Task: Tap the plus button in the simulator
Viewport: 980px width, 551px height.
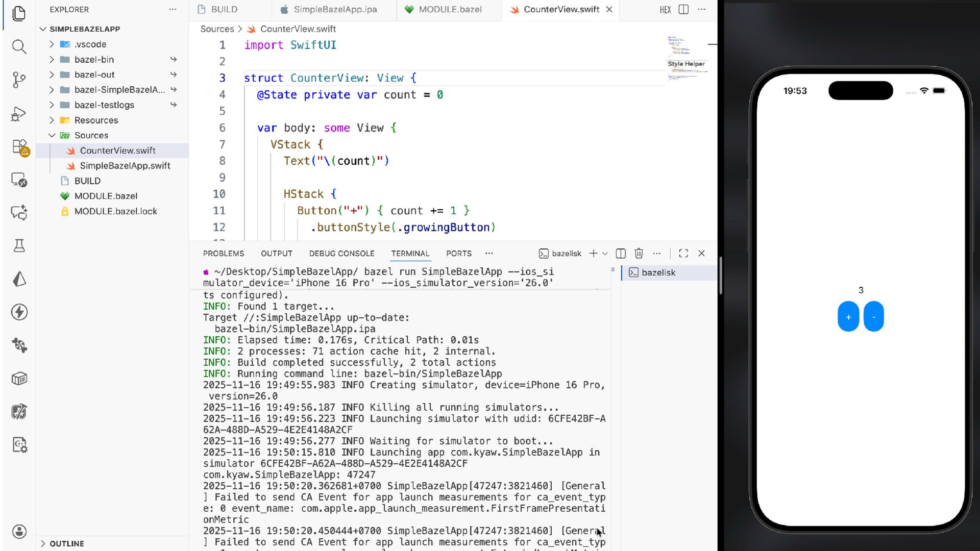Action: point(848,317)
